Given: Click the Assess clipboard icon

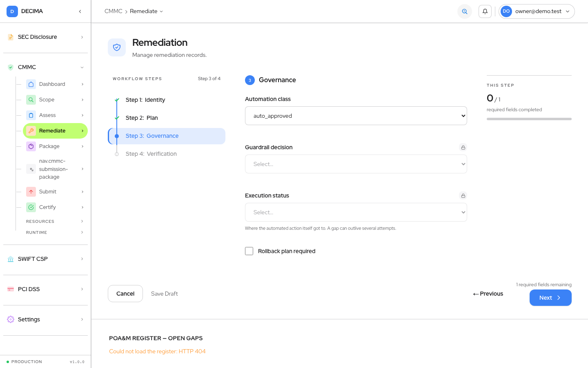Looking at the screenshot, I should tap(31, 115).
